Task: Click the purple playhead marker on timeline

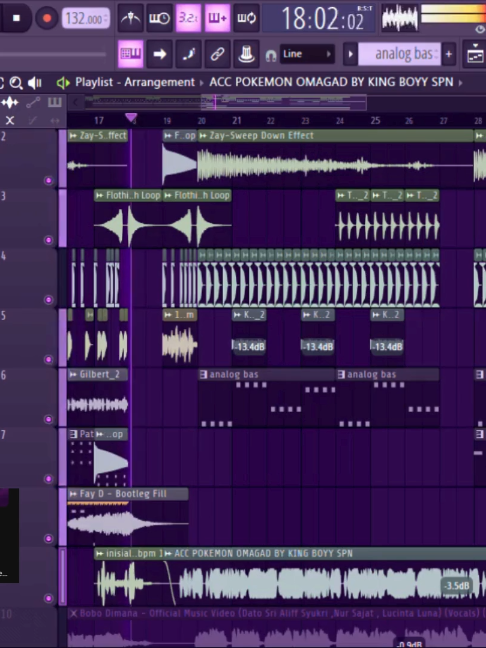Action: 131,118
